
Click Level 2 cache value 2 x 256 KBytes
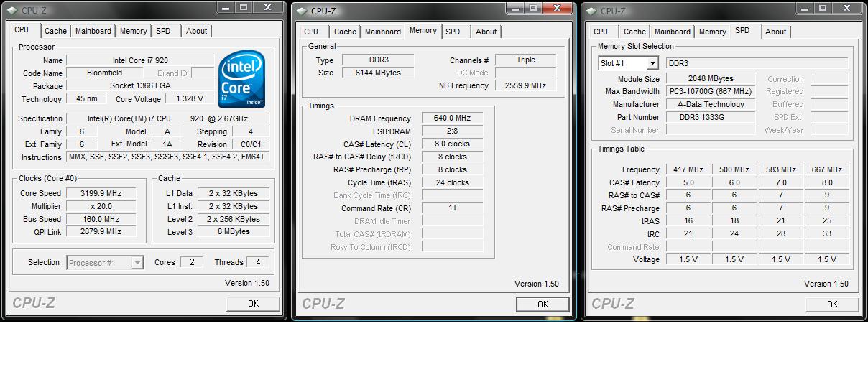click(234, 219)
